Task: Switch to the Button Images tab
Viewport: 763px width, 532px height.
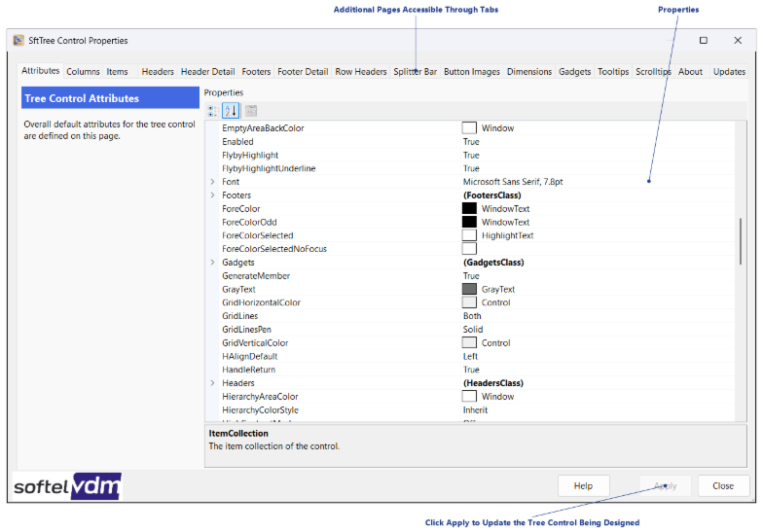Action: (x=471, y=72)
